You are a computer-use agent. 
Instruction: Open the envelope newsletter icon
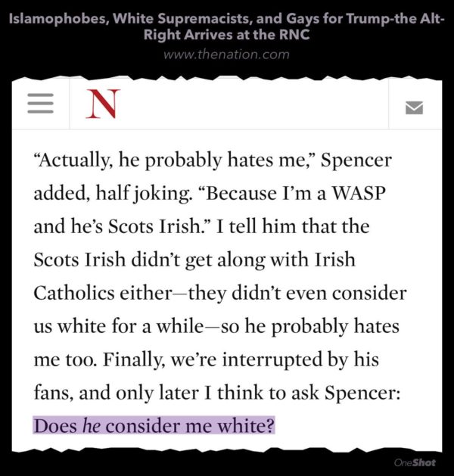pyautogui.click(x=414, y=107)
